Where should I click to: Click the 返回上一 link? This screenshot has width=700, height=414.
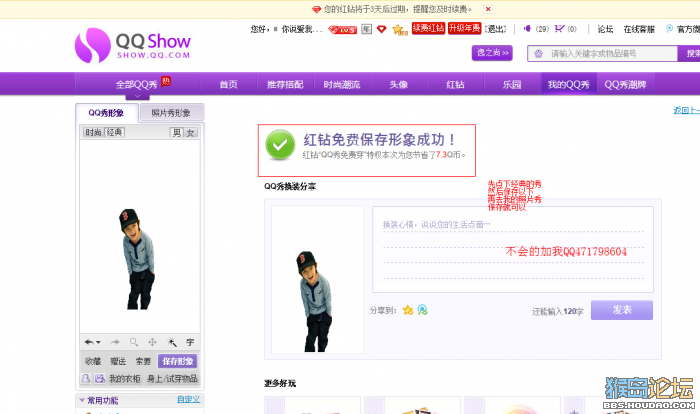[x=687, y=110]
